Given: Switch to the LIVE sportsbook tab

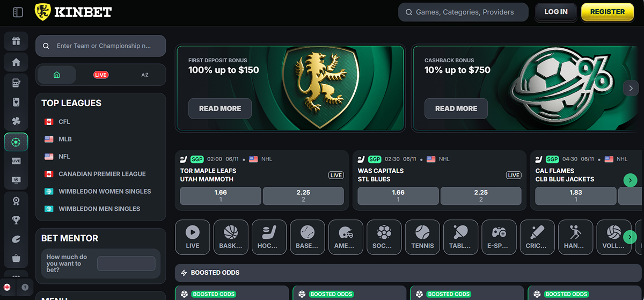Looking at the screenshot, I should [101, 75].
